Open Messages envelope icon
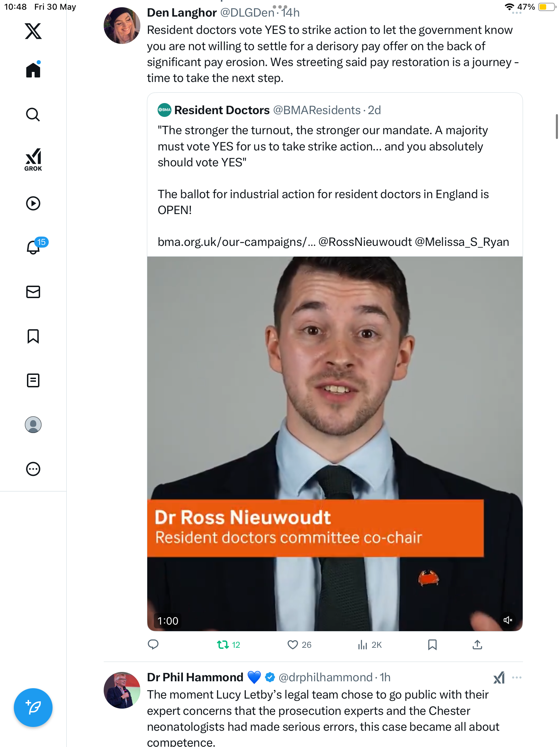Viewport: 560px width, 747px height. click(x=33, y=292)
